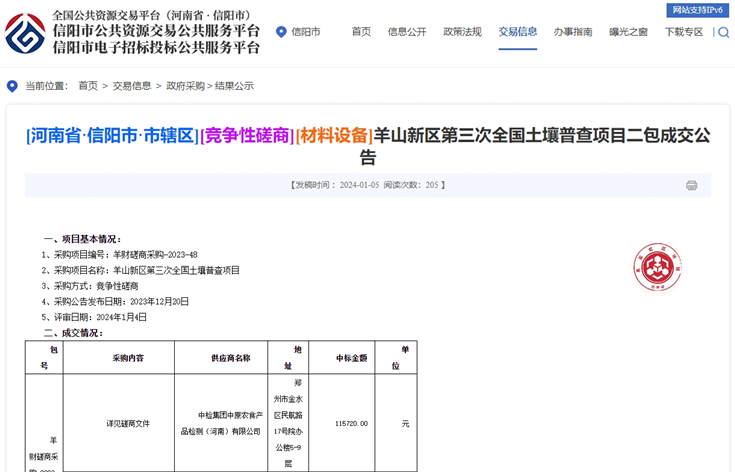Click the location pin beside 信阳市

(x=281, y=32)
